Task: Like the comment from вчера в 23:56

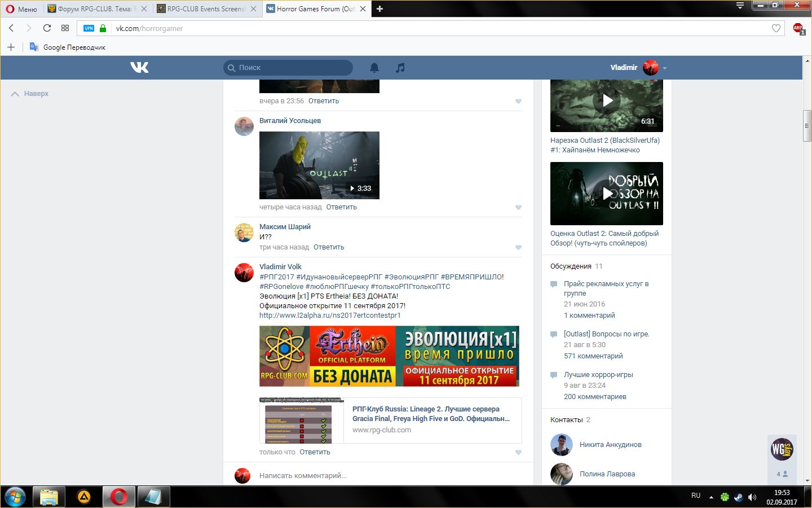Action: pos(518,101)
